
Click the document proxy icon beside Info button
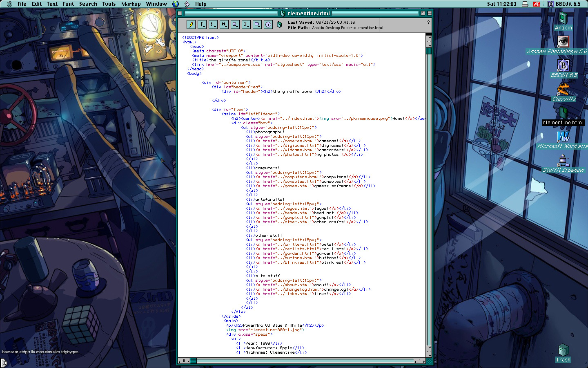[x=279, y=25]
